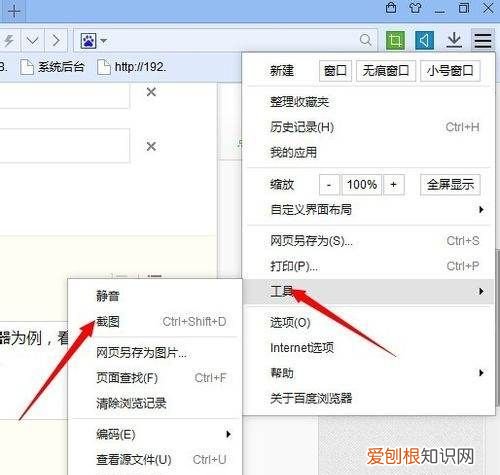Open 历史记录(H) from menu
The image size is (500, 475).
(369, 127)
